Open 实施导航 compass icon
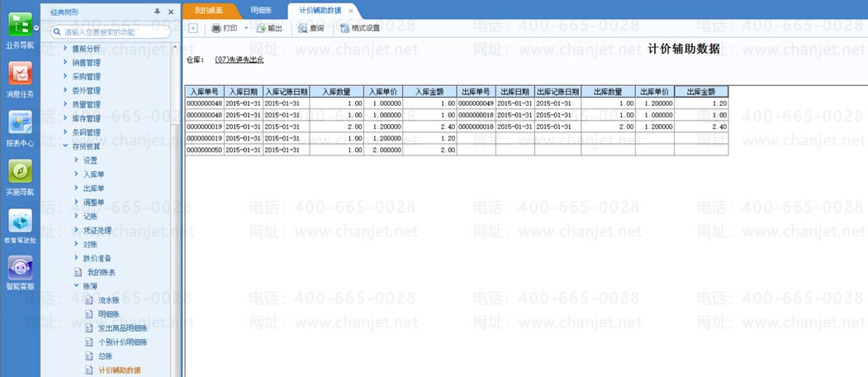 pos(20,171)
